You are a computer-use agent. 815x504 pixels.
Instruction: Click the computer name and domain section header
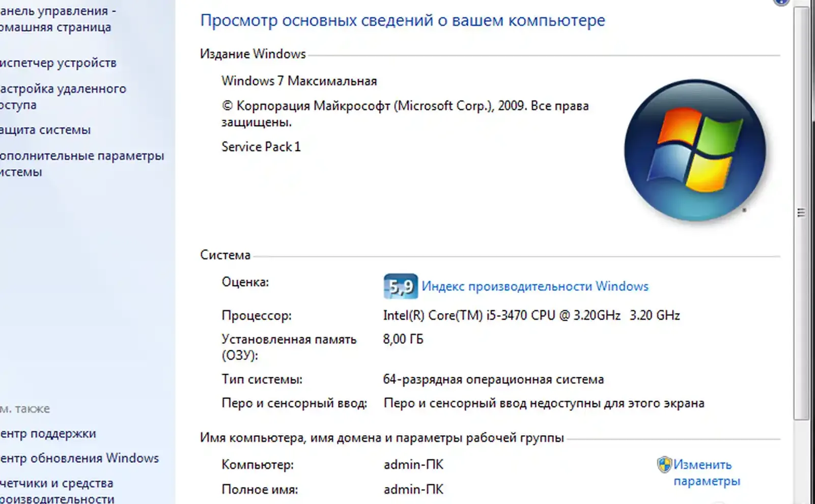(382, 438)
